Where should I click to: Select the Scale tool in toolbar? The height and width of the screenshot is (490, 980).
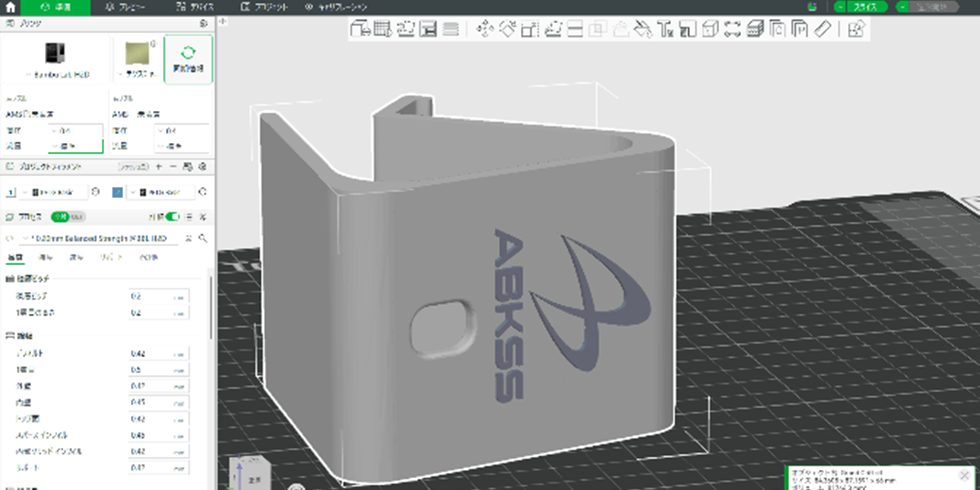coord(530,29)
